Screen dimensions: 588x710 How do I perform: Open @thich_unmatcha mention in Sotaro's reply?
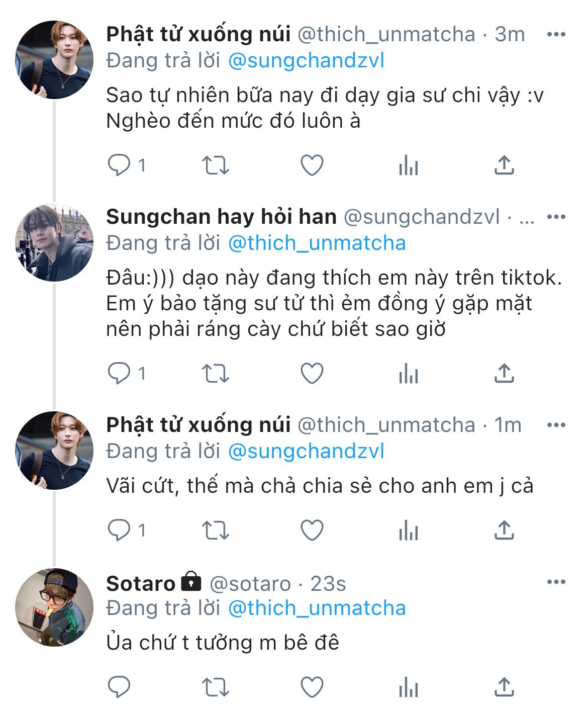pos(317,608)
